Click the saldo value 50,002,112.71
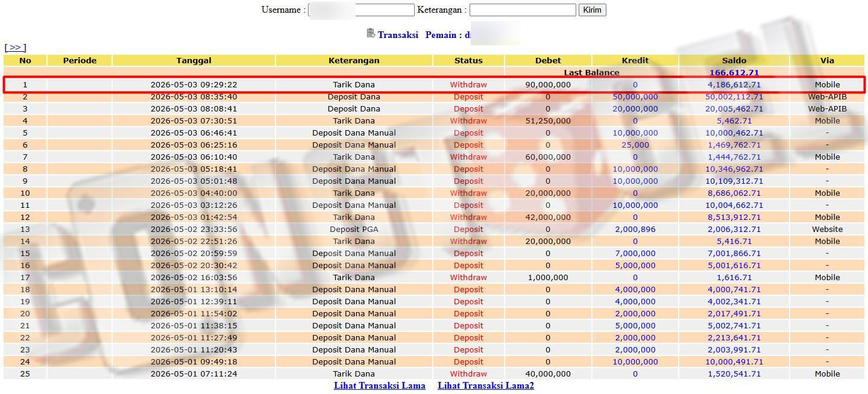This screenshot has width=868, height=394. (734, 96)
